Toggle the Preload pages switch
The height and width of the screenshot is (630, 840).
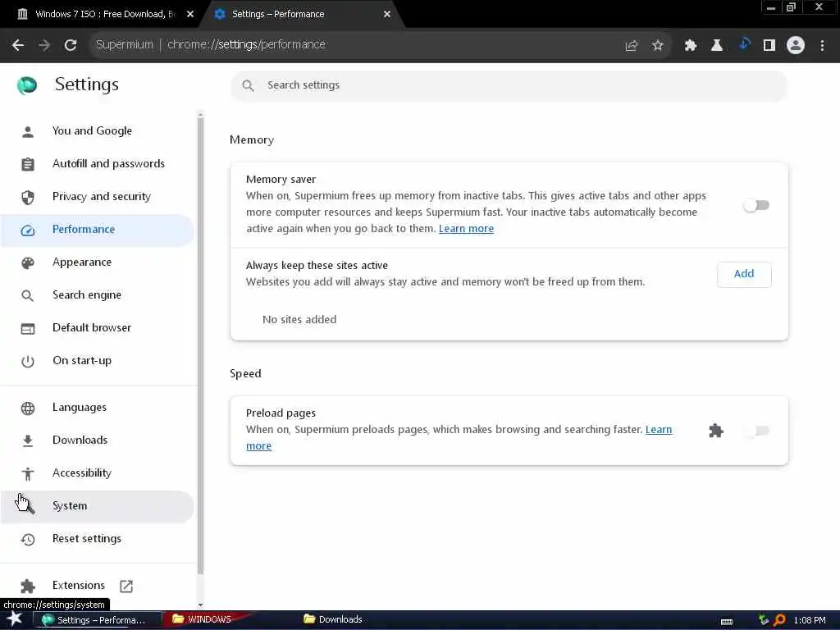[x=756, y=431]
